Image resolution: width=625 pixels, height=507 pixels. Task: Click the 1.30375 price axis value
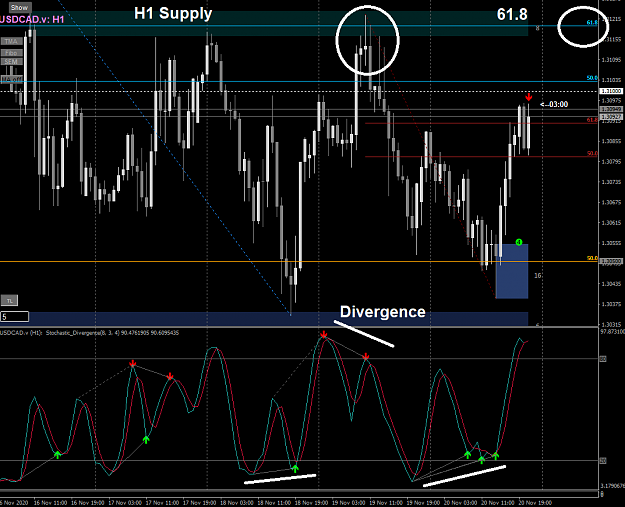click(x=611, y=304)
